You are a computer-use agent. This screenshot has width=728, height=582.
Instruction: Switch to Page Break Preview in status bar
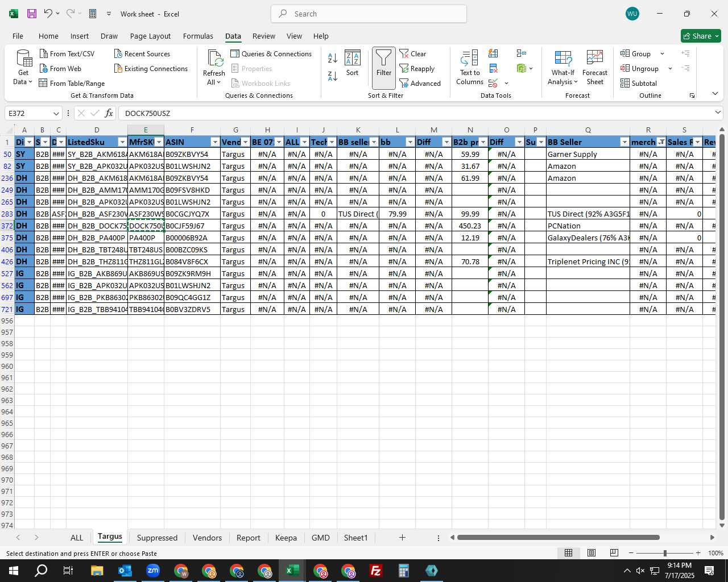pyautogui.click(x=614, y=553)
